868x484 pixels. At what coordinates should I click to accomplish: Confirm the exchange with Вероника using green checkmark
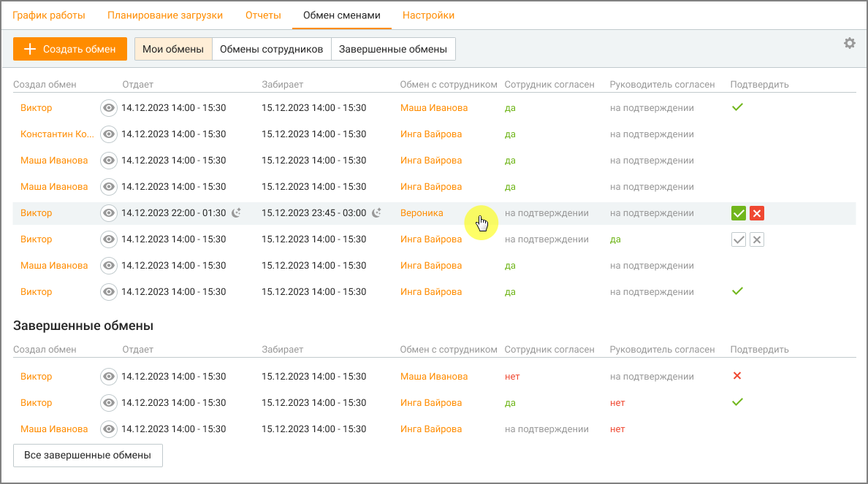click(x=739, y=213)
